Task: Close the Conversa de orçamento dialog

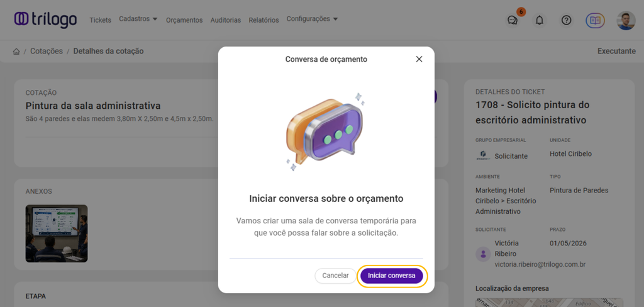Action: point(419,59)
